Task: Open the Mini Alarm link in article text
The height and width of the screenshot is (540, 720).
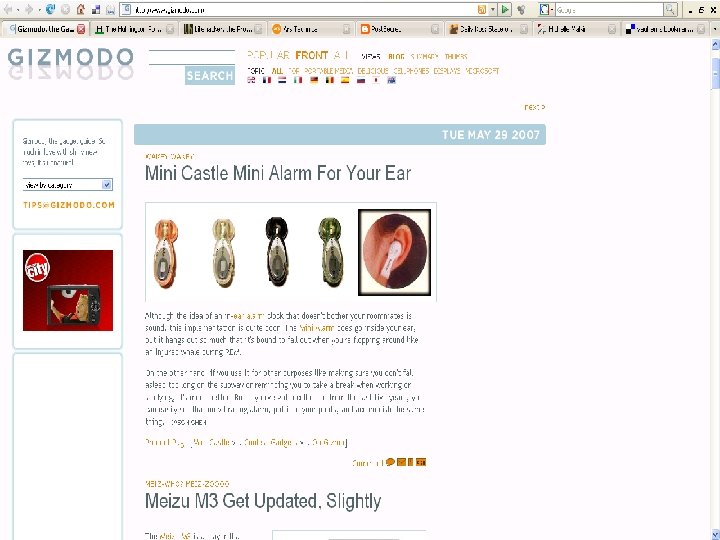Action: point(316,328)
